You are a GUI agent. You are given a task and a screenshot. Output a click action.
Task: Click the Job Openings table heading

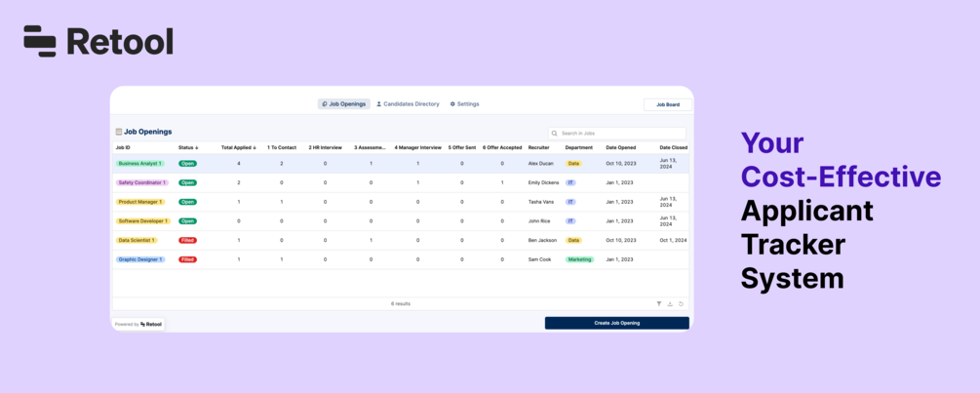(147, 132)
